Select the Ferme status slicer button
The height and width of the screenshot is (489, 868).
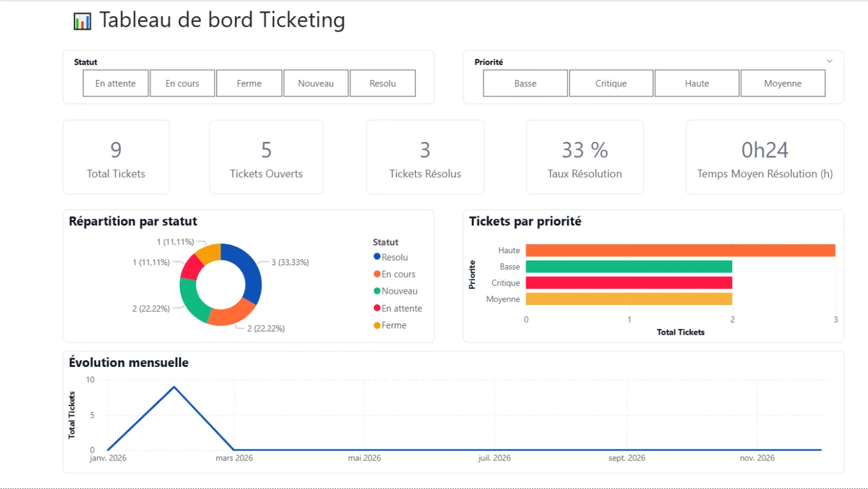pyautogui.click(x=249, y=83)
